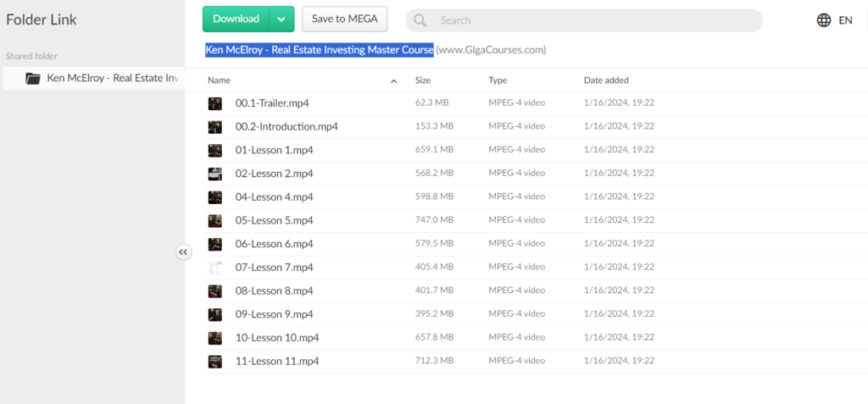Click the 00.1-Trailer.mp4 video thumbnail icon
The height and width of the screenshot is (404, 868).
pos(215,103)
